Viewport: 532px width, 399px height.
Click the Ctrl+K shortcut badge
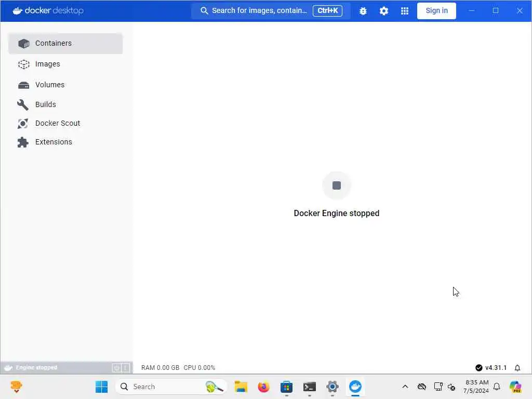327,10
